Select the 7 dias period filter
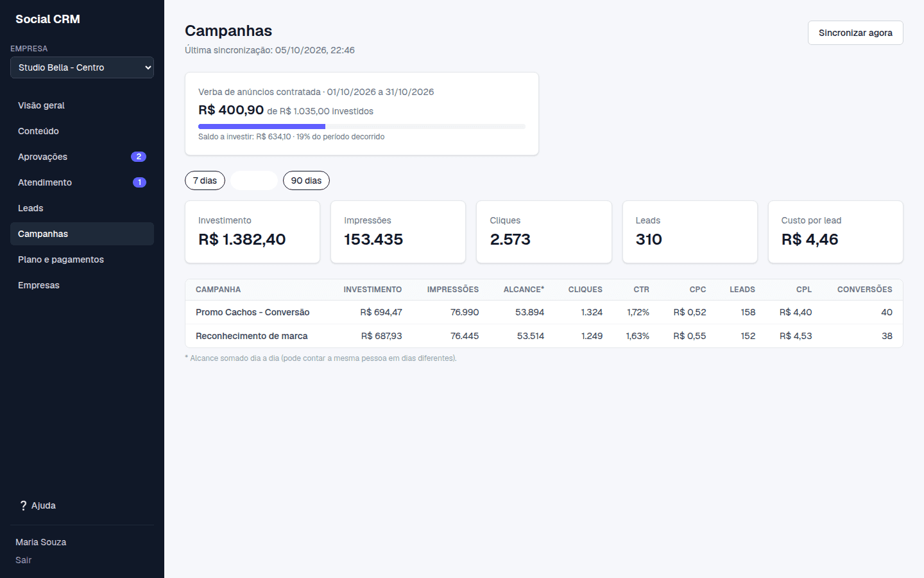924x578 pixels. pyautogui.click(x=205, y=180)
